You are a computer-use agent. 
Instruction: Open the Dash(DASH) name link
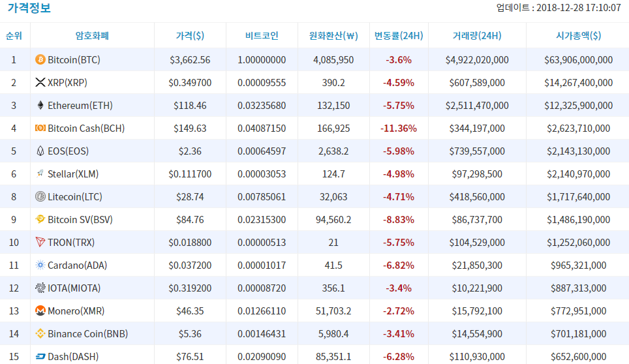pyautogui.click(x=73, y=357)
